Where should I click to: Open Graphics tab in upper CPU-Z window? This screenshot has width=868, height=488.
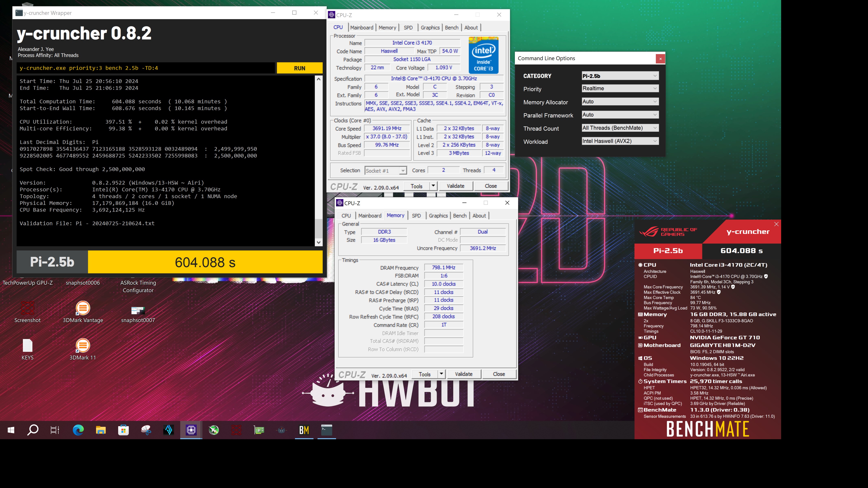tap(430, 28)
